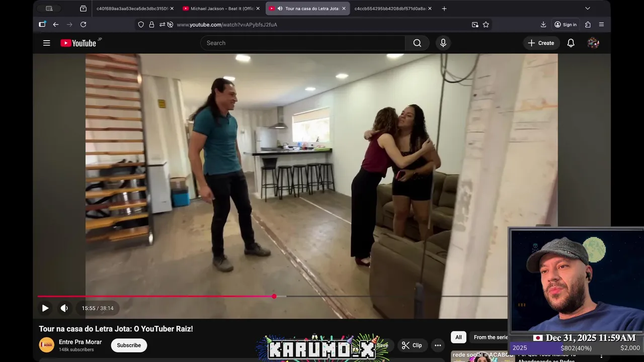The width and height of the screenshot is (644, 362).
Task: Toggle the browser sidebar panel icon
Action: (x=42, y=25)
